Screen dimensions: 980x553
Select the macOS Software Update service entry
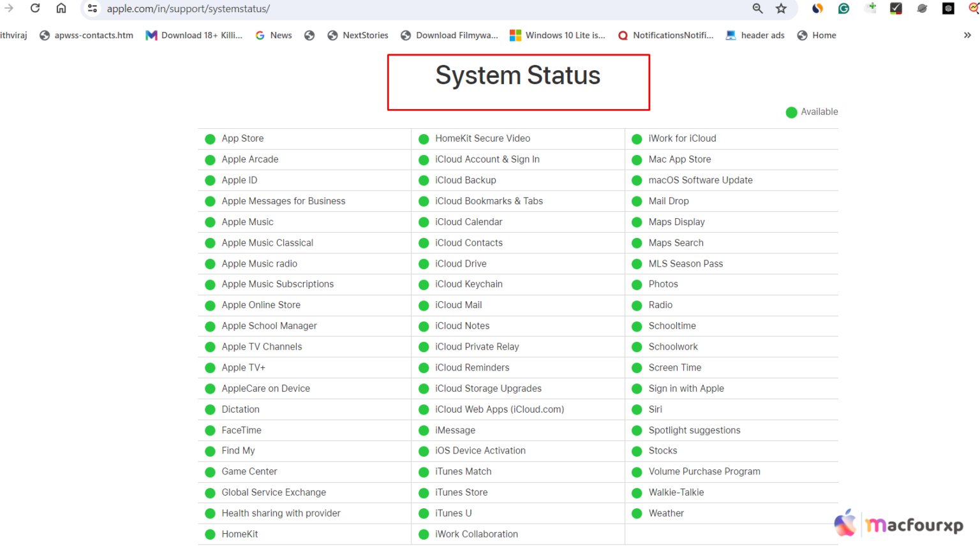point(701,180)
